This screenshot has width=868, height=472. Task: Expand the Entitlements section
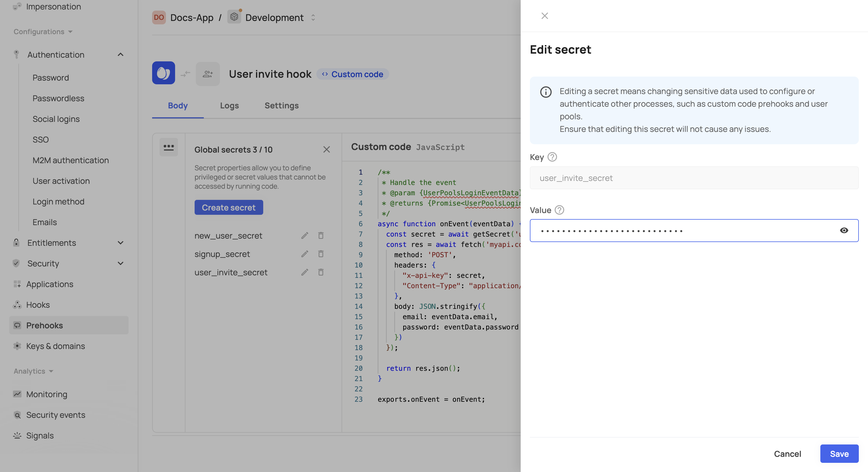click(x=120, y=243)
